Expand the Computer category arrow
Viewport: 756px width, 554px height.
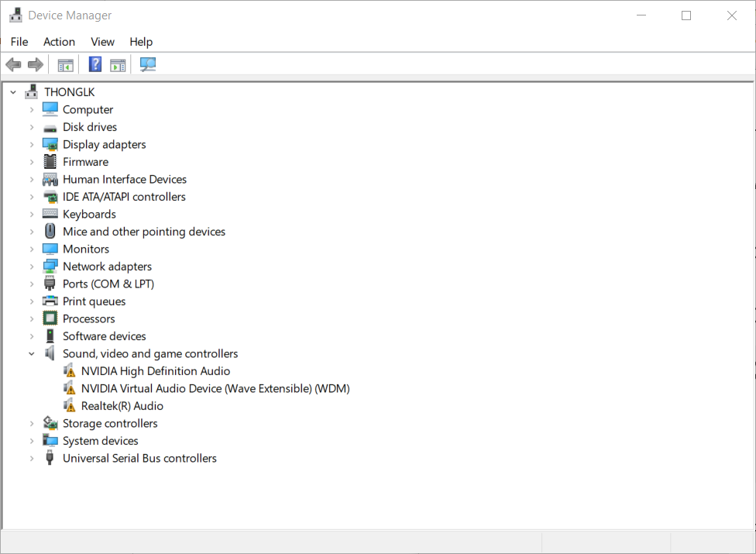point(32,110)
